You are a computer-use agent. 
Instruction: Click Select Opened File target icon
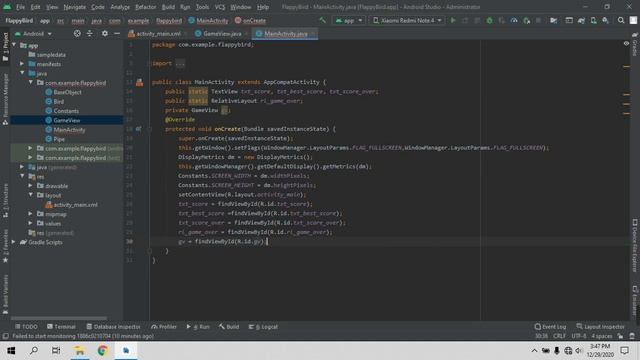[x=77, y=33]
